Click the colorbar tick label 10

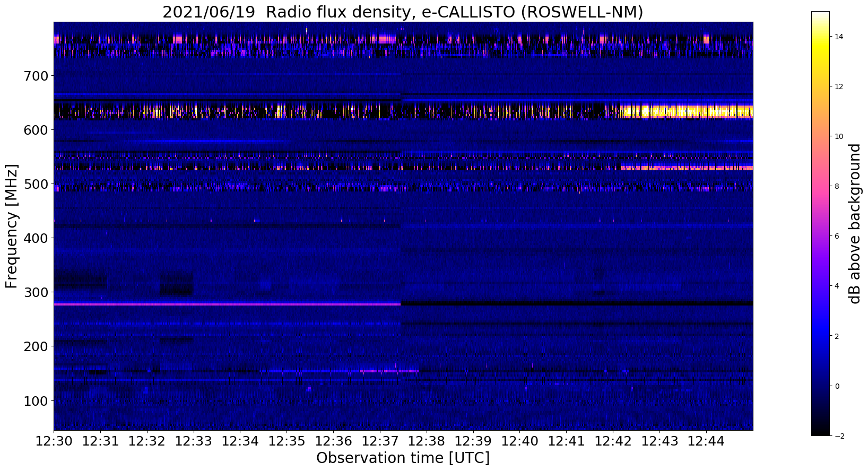click(x=839, y=136)
